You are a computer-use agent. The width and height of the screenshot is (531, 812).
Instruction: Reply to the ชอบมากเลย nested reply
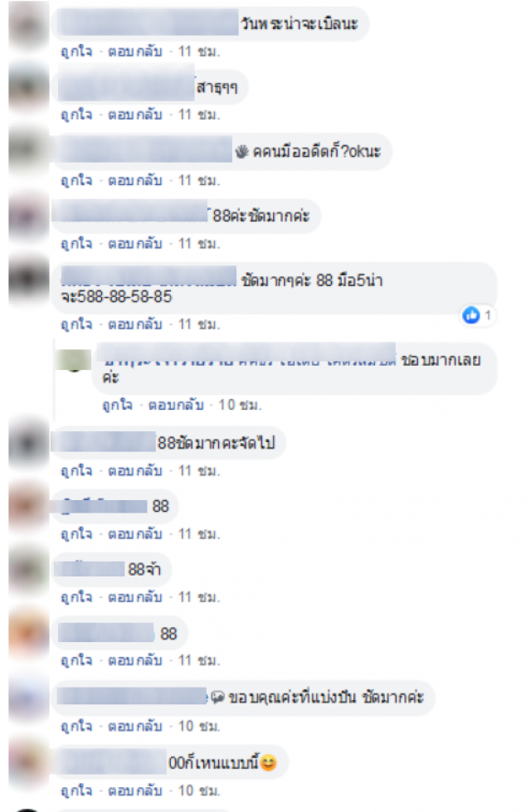click(x=176, y=405)
